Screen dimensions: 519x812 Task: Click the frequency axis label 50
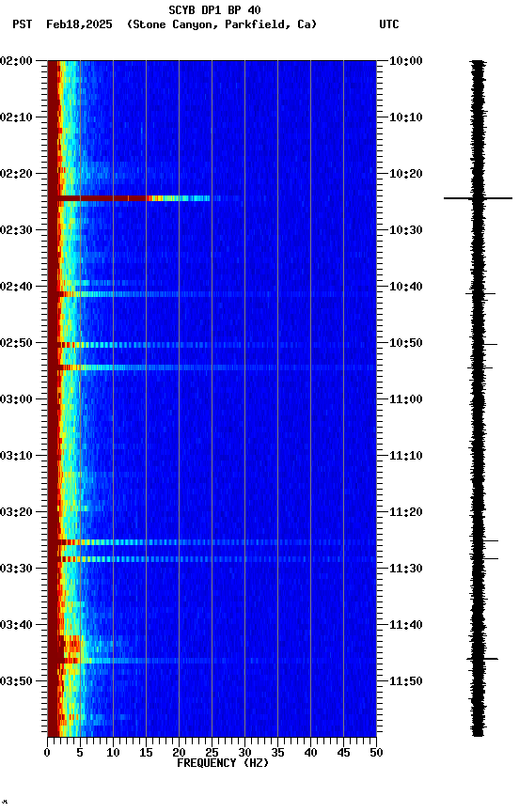(x=376, y=753)
